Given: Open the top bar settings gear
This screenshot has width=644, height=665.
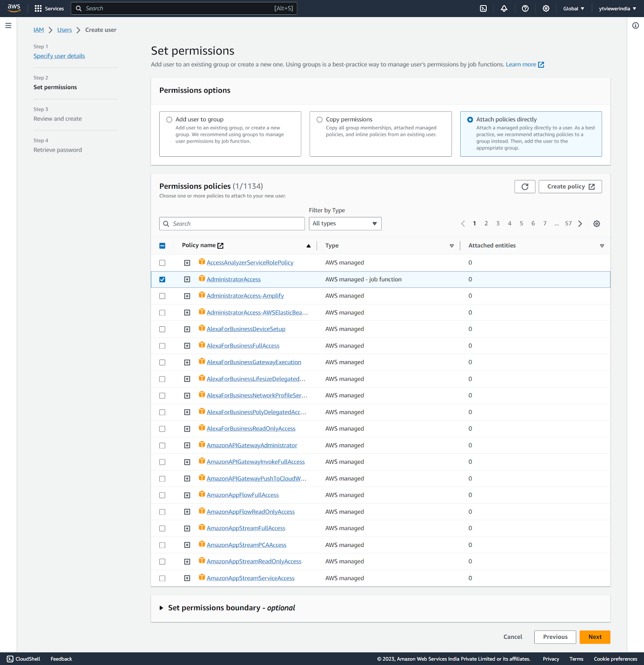Looking at the screenshot, I should pos(546,8).
